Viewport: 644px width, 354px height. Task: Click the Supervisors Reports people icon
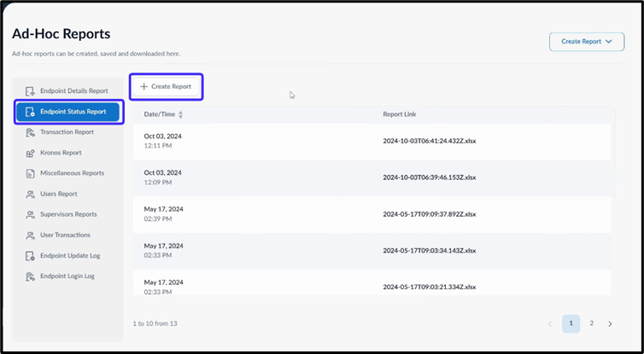tap(30, 215)
